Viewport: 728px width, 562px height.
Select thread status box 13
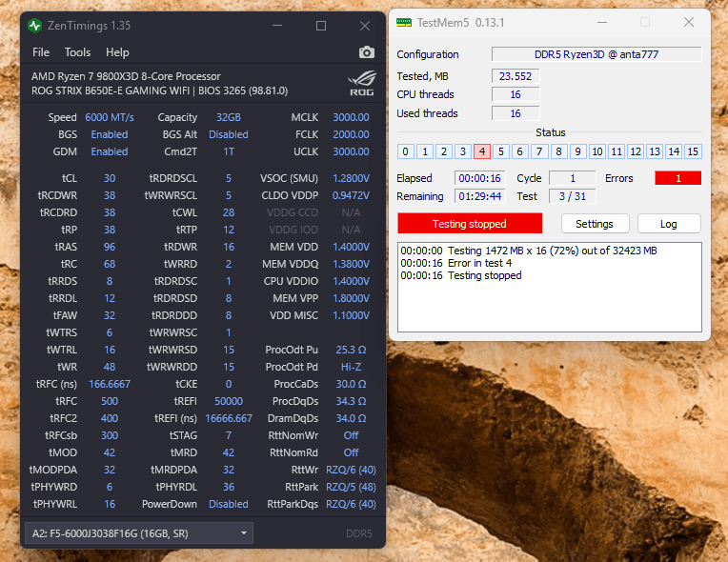655,151
